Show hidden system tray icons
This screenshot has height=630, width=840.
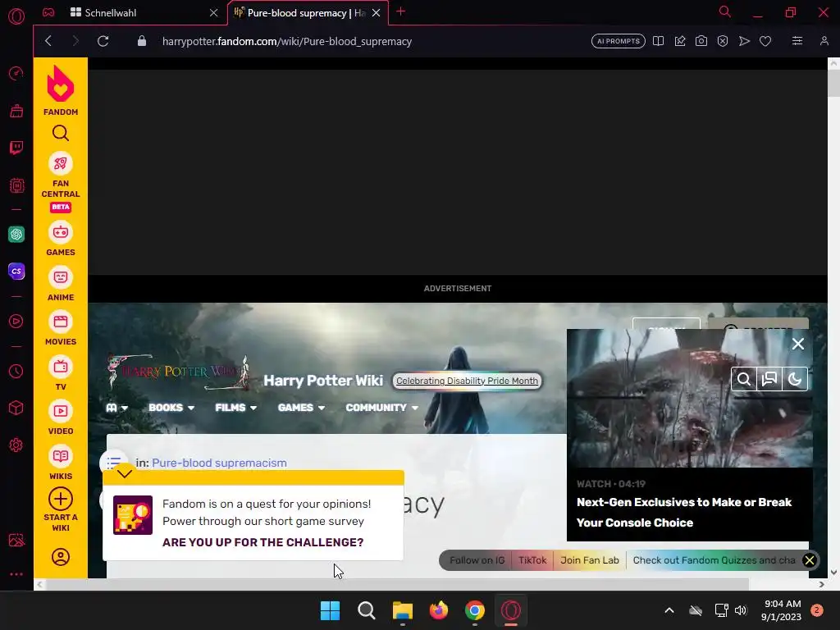(669, 610)
